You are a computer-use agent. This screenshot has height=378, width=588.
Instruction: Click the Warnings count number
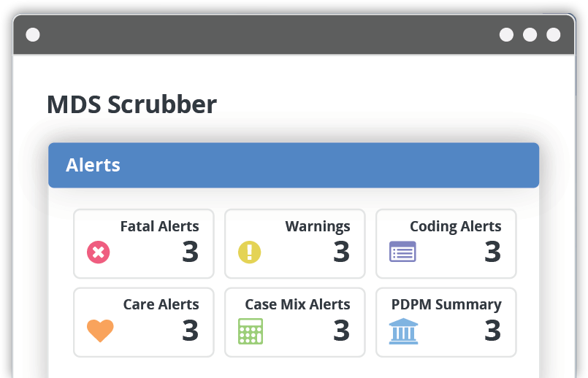pyautogui.click(x=341, y=252)
